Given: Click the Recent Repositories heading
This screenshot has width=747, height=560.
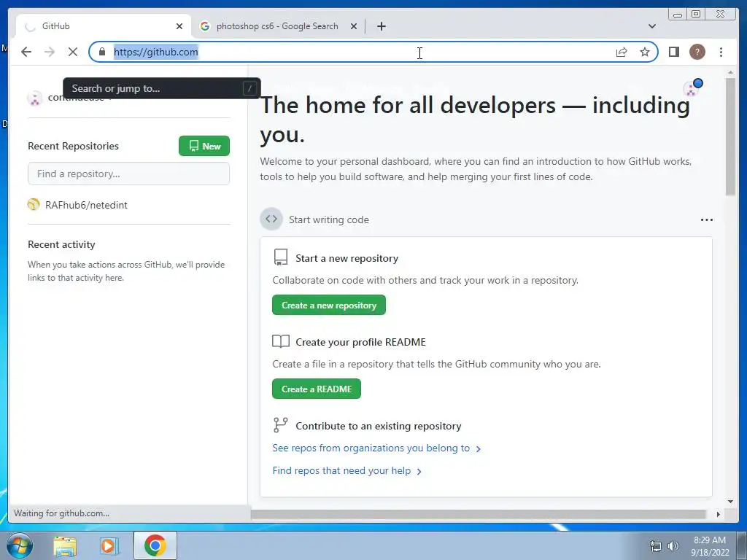Looking at the screenshot, I should (x=74, y=146).
